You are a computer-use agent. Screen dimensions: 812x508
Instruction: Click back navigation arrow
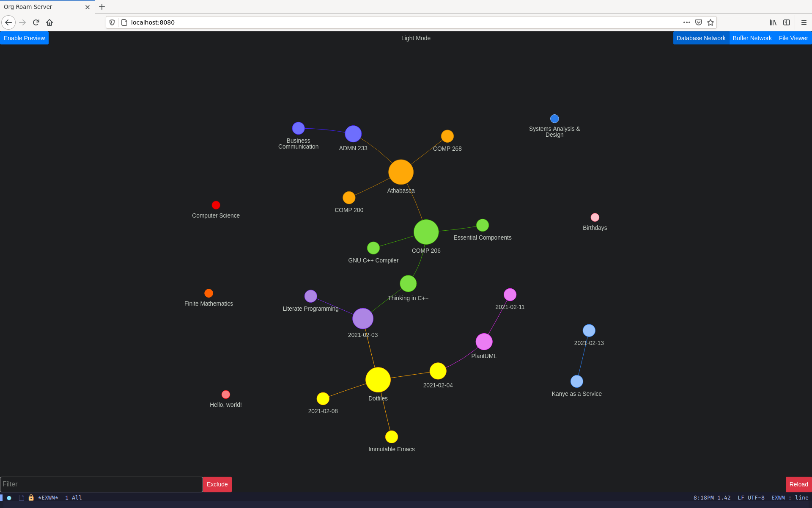coord(8,22)
